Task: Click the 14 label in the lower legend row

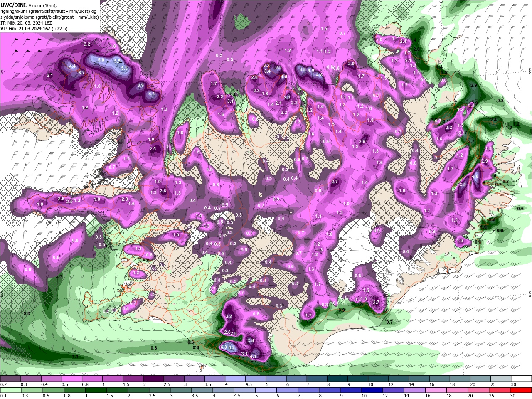Action: click(406, 396)
